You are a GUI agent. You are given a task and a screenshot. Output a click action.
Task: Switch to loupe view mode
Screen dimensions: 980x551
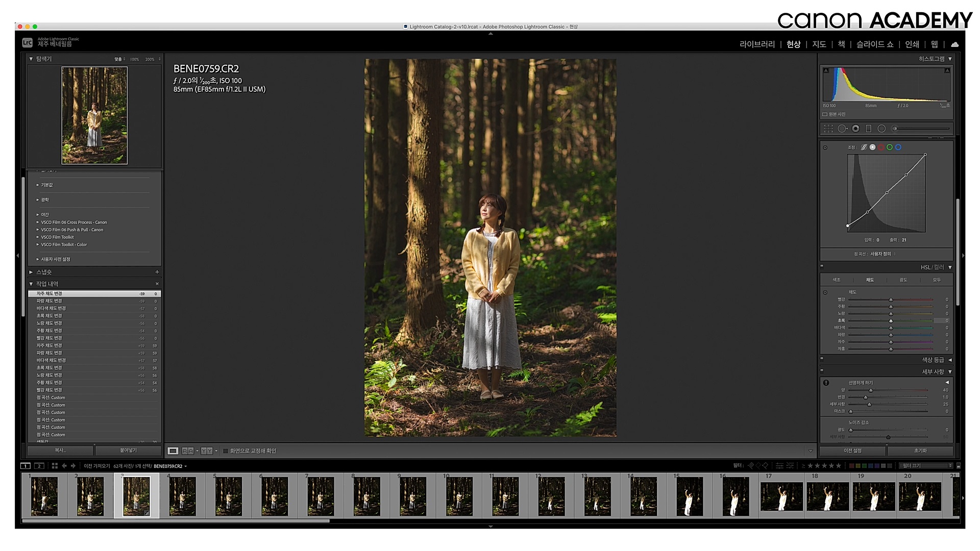click(173, 451)
